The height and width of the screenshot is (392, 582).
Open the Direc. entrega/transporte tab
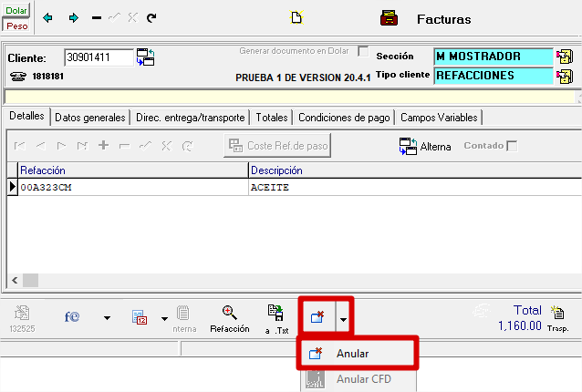pyautogui.click(x=190, y=118)
